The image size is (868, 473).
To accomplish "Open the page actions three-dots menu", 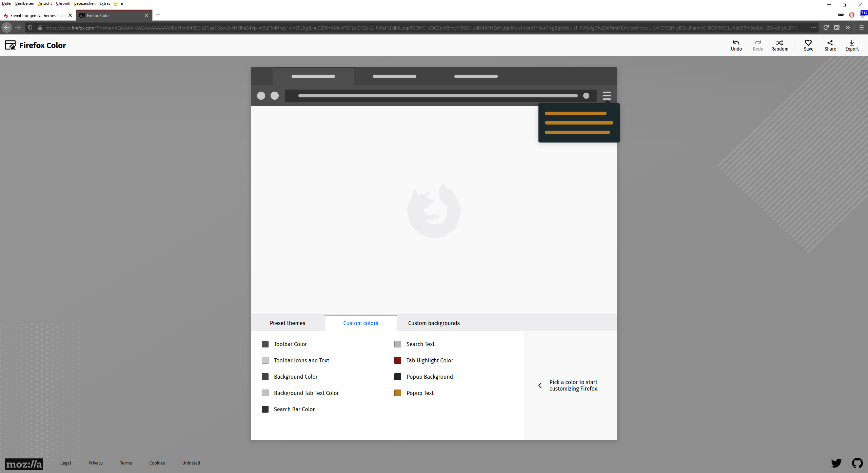I will [813, 27].
